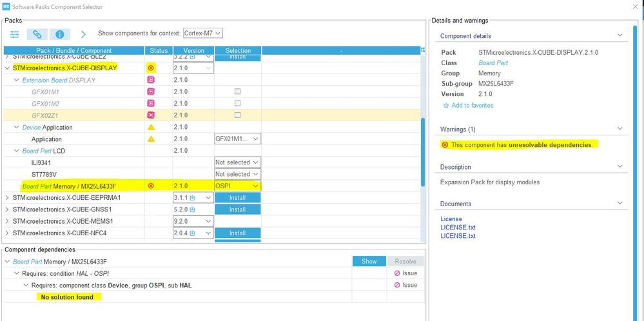Click the Version column header
This screenshot has height=321, width=644.
(193, 50)
